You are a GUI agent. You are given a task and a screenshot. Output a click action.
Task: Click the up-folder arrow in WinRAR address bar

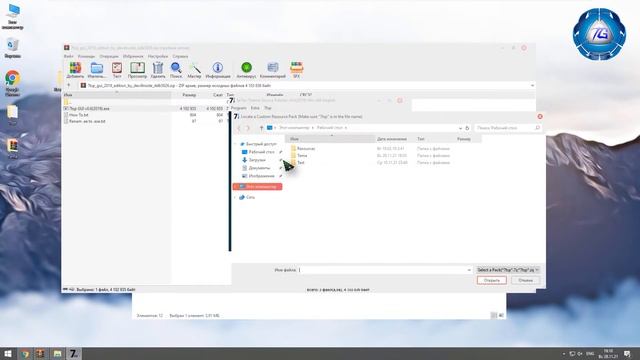69,86
